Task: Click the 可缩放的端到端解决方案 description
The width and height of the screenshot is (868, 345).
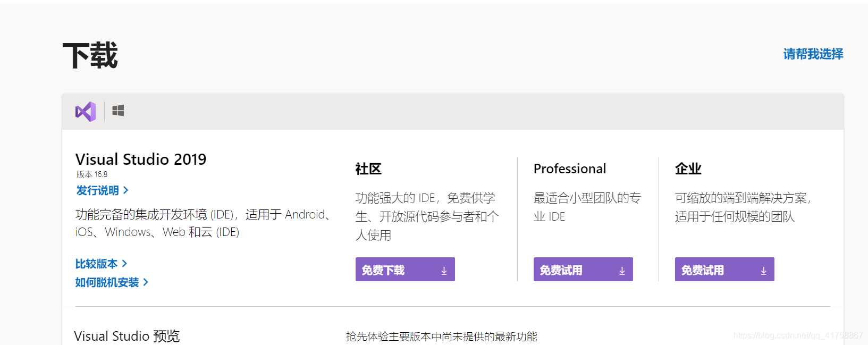Action: point(744,207)
